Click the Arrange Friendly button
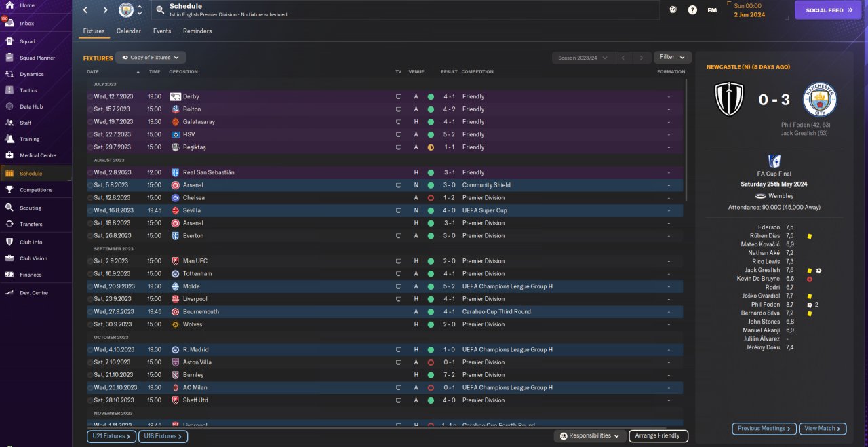 [x=658, y=435]
